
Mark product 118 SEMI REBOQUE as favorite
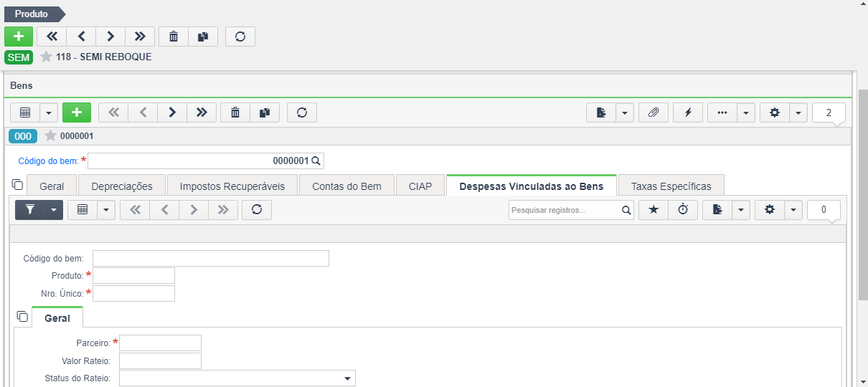tap(47, 57)
